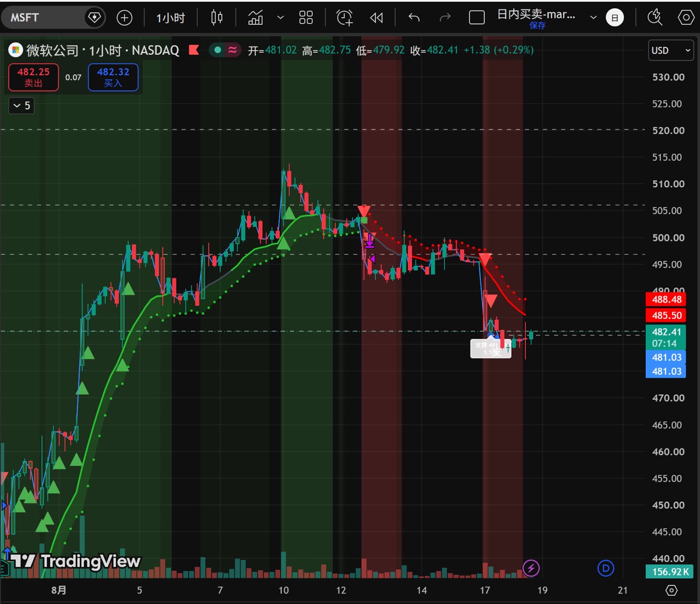Click the 482.32 买入 buy button
700x604 pixels.
tap(113, 77)
